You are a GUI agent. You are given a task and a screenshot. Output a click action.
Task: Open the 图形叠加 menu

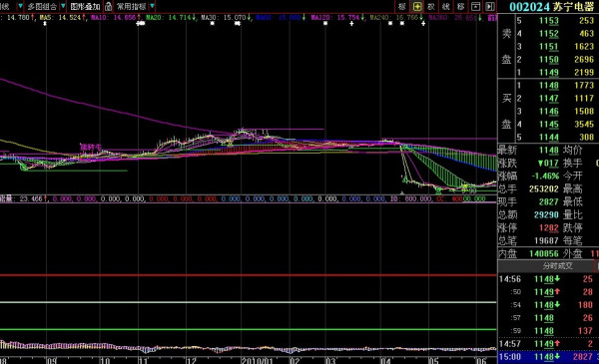(x=85, y=7)
